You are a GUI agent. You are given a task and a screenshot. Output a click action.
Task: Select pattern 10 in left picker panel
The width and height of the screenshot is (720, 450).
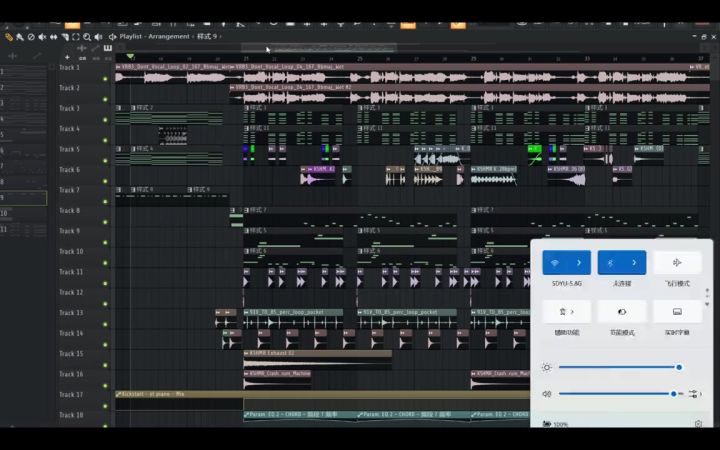pos(23,214)
